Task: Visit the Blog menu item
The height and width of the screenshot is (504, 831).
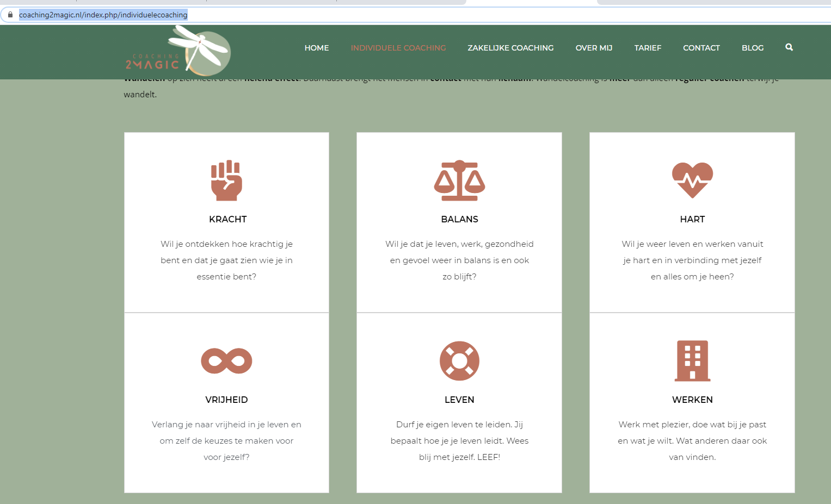Action: 753,48
